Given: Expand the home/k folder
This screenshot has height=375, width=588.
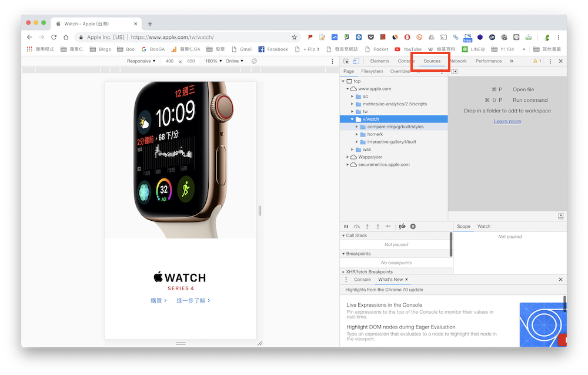Looking at the screenshot, I should [x=357, y=134].
